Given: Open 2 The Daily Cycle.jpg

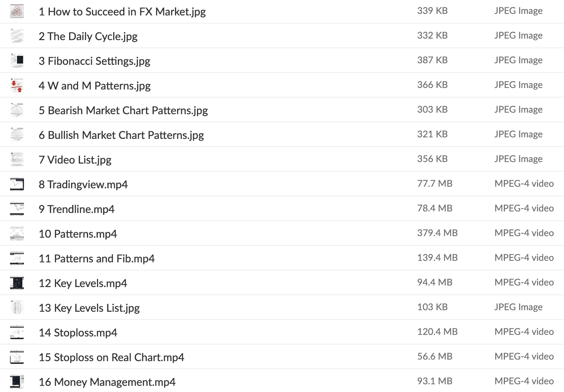Looking at the screenshot, I should (88, 36).
